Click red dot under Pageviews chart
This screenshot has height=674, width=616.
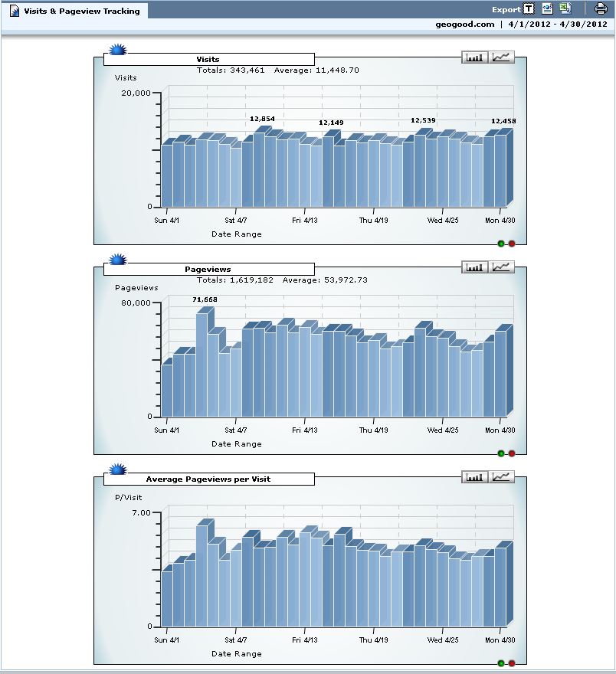pos(512,453)
